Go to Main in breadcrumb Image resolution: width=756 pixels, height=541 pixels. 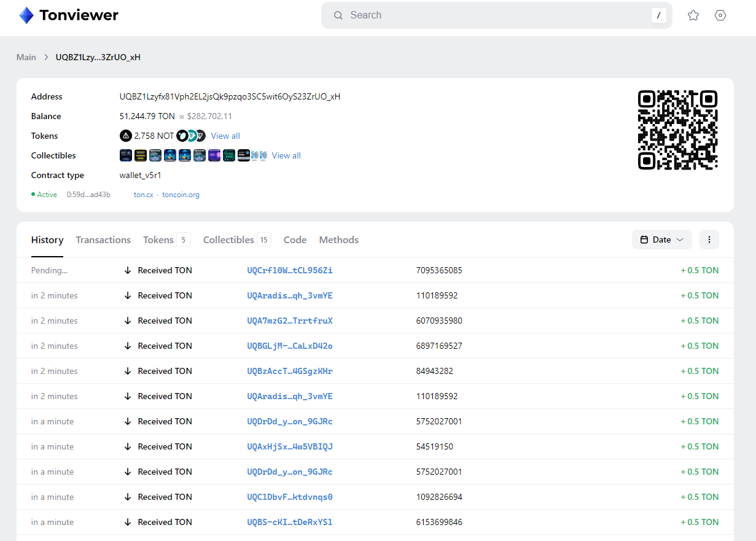(26, 57)
